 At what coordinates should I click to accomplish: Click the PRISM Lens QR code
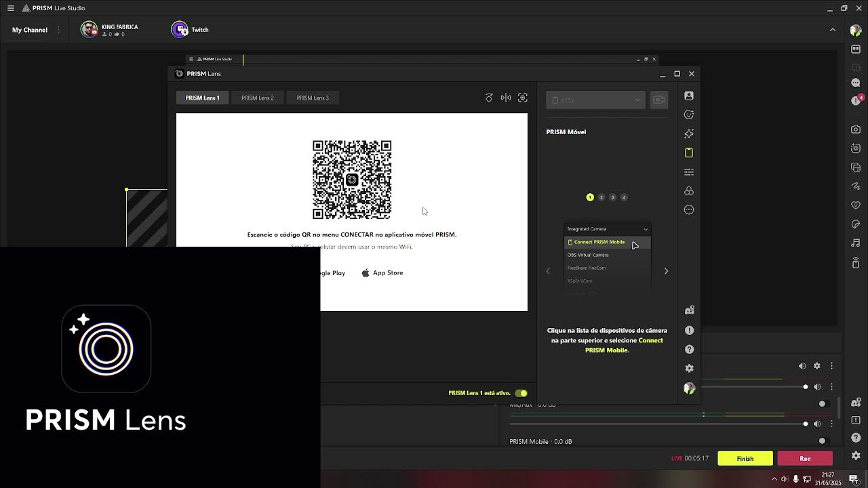[352, 180]
